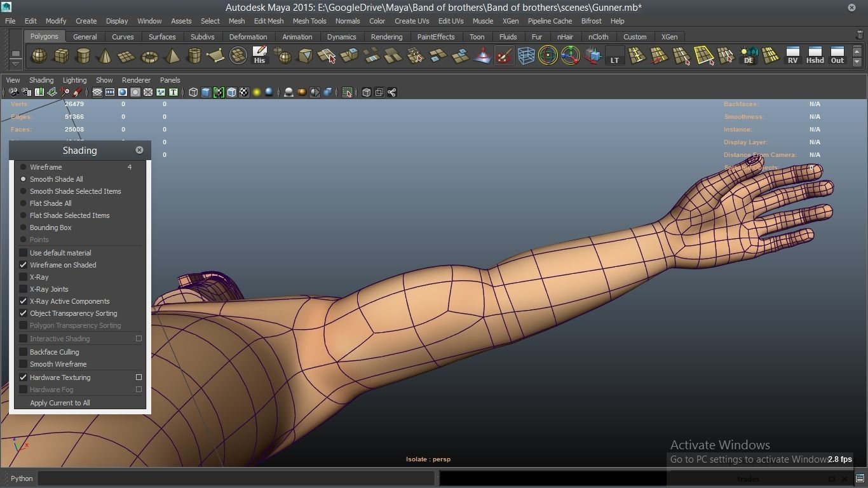Click the LT shelf button
The width and height of the screenshot is (868, 488).
tap(614, 57)
